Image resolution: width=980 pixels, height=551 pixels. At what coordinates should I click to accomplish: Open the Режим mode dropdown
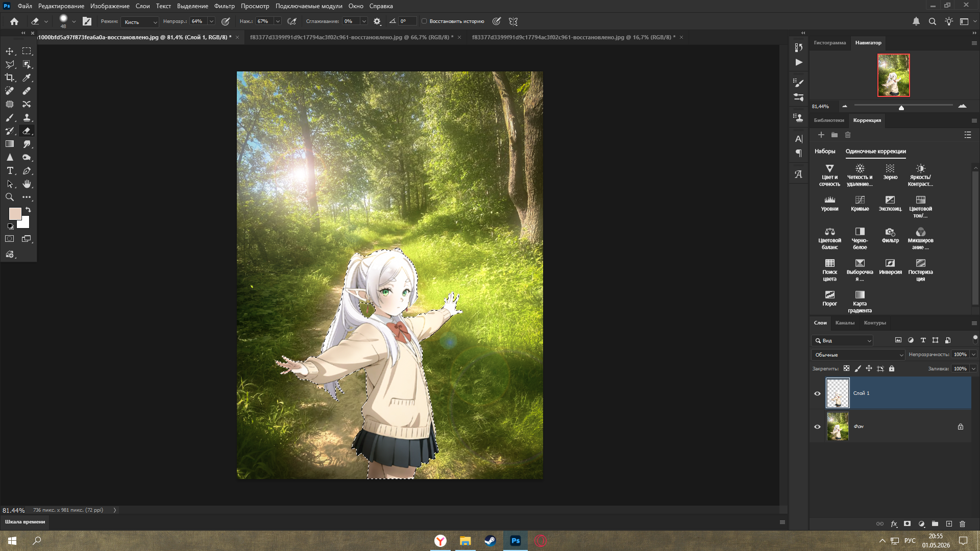(140, 22)
